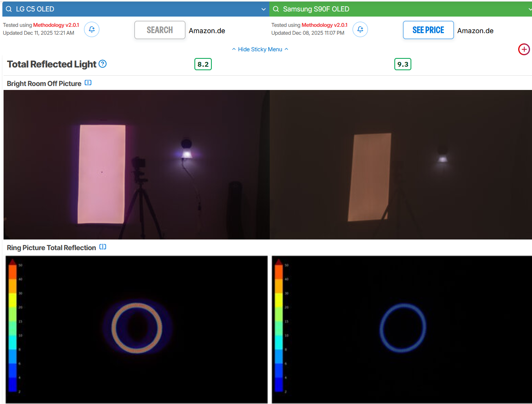Click the Updated Dec 08, 2025 11:07 PM text

coord(308,33)
